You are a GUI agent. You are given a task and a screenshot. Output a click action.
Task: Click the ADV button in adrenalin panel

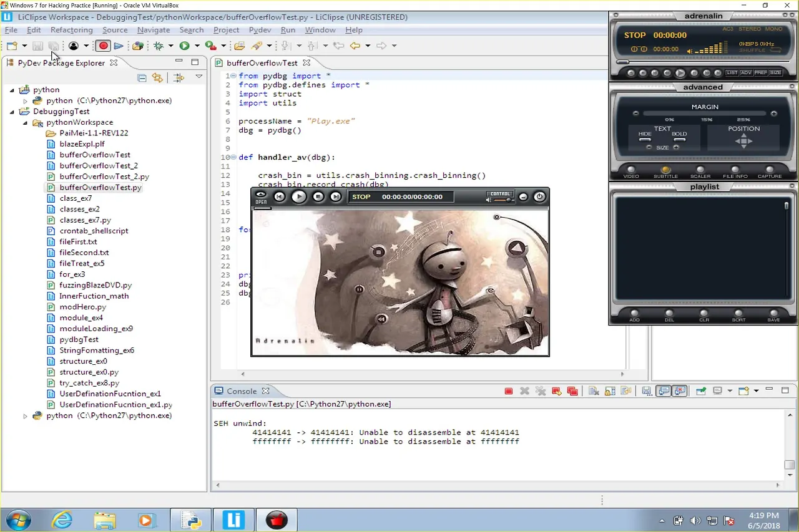pyautogui.click(x=747, y=73)
